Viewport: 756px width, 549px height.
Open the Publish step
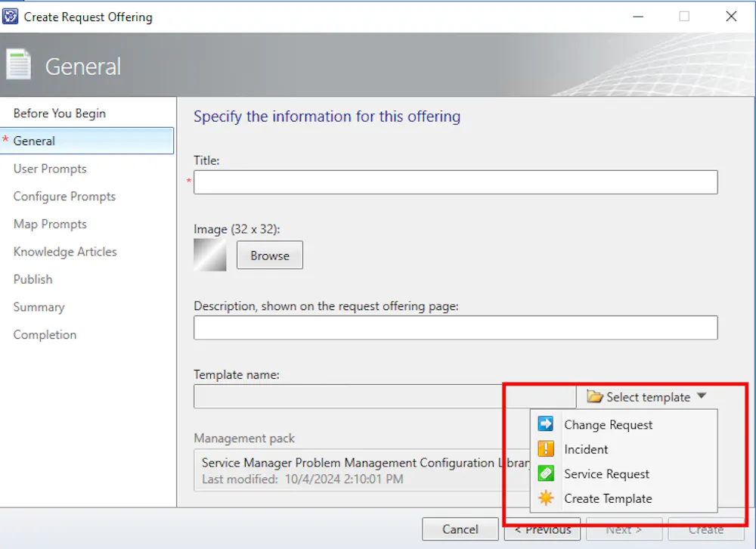[33, 279]
